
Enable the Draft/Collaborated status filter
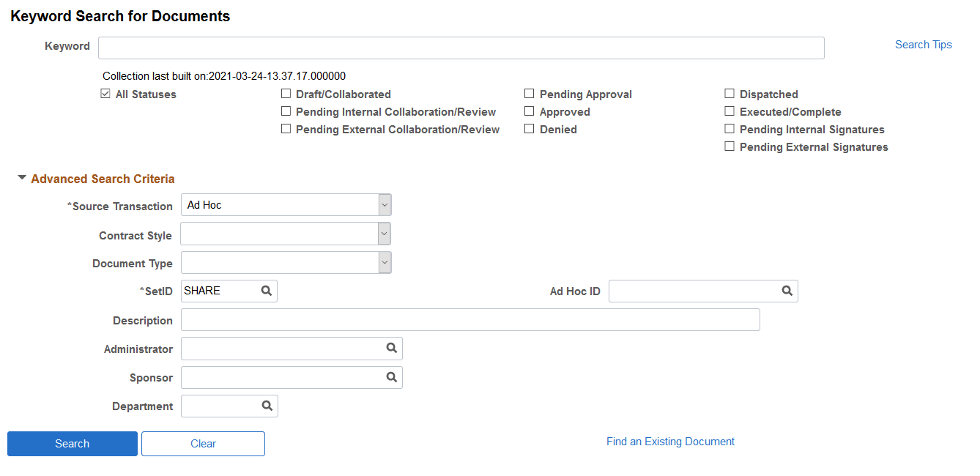click(286, 94)
